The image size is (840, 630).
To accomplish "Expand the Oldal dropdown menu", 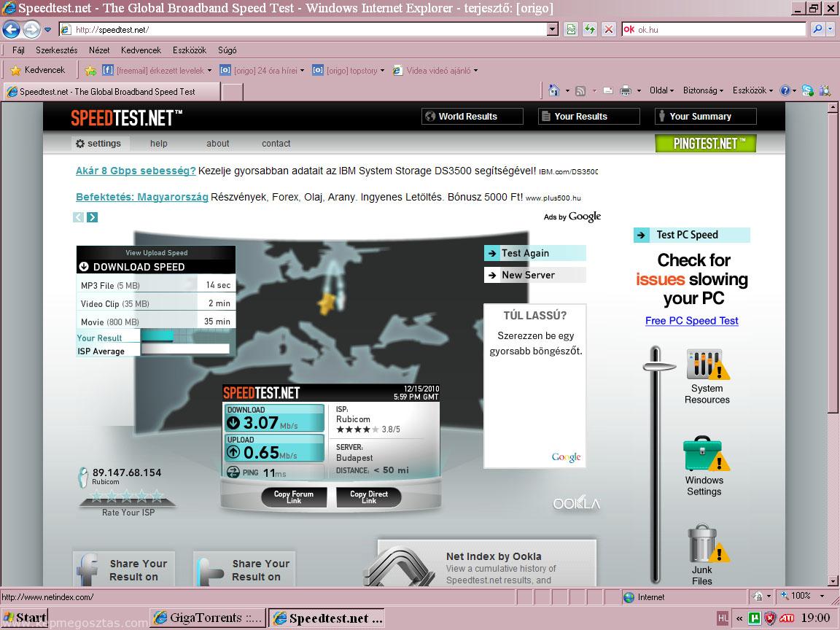I will click(662, 90).
